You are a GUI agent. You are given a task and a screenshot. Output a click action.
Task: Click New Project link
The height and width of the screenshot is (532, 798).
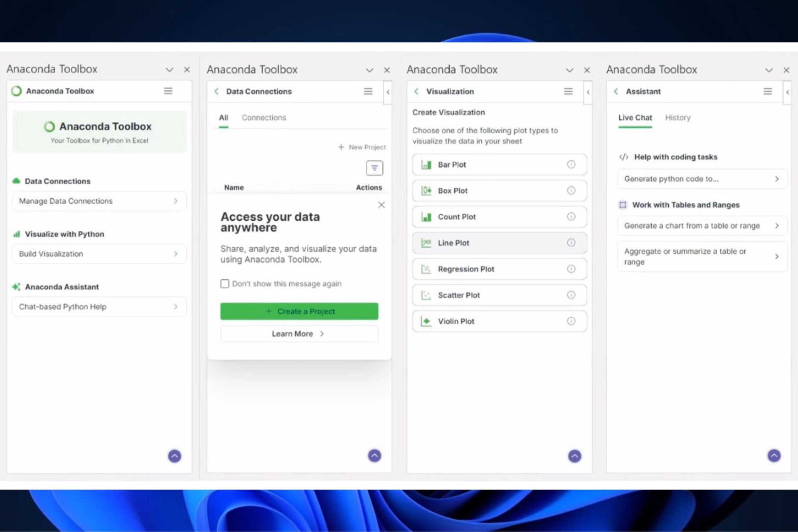coord(362,147)
